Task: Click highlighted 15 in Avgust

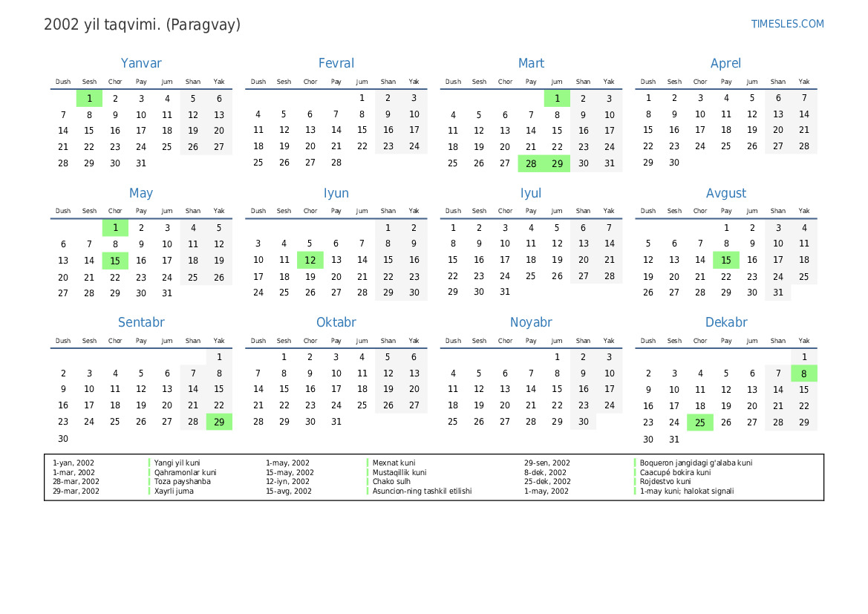Action: coord(726,261)
